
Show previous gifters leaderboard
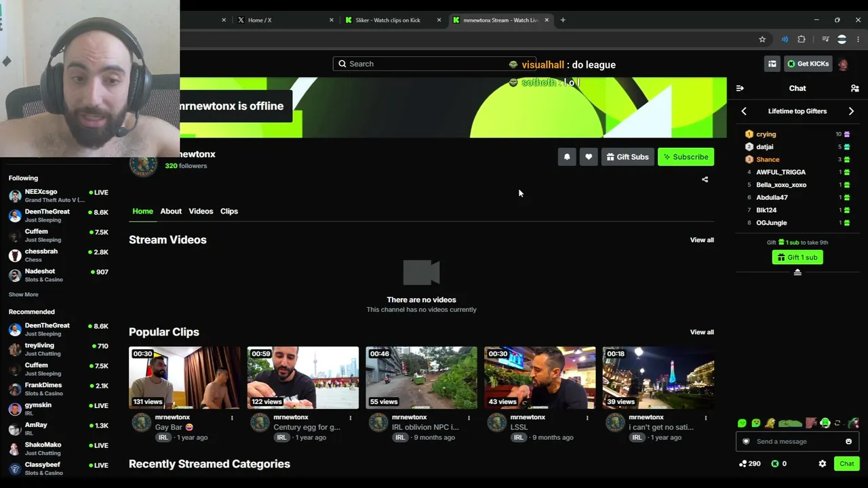pyautogui.click(x=744, y=111)
